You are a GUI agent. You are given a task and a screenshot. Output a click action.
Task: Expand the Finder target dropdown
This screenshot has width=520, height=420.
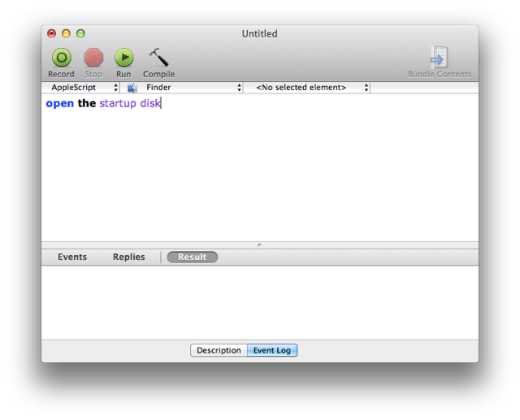point(192,88)
